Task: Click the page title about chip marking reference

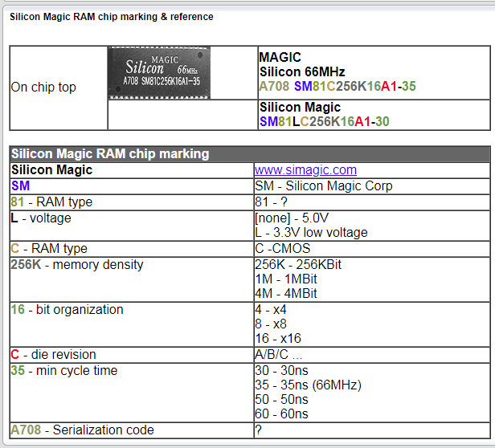Action: click(x=112, y=17)
